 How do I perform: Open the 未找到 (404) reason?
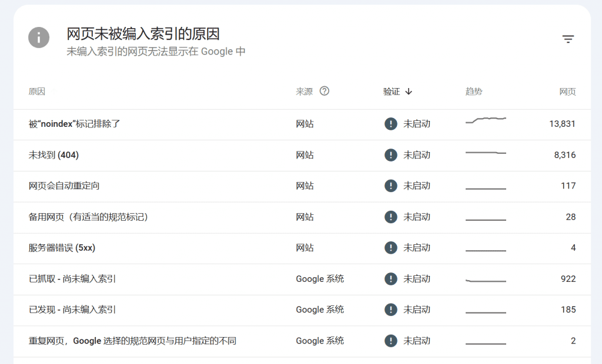coord(53,155)
